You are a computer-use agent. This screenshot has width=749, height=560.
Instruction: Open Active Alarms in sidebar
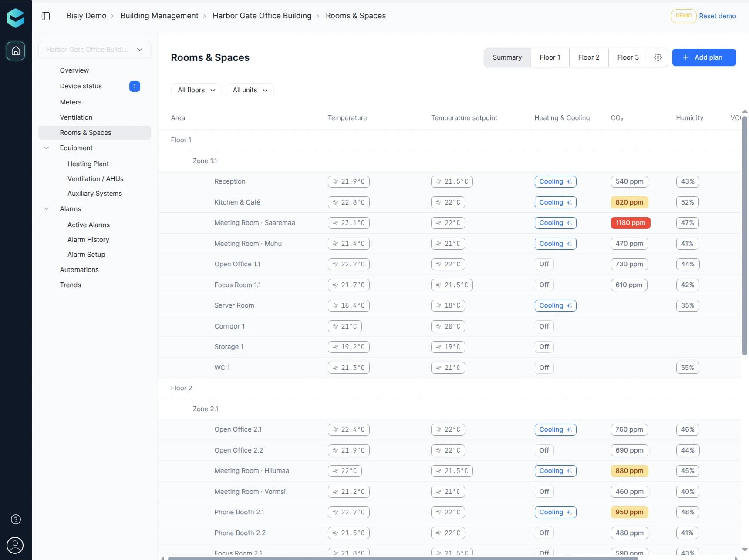88,225
